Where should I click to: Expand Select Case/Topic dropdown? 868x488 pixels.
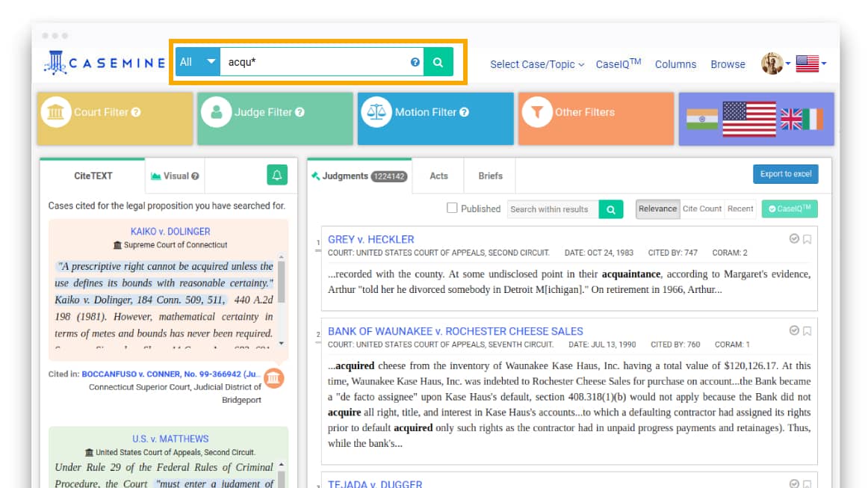click(537, 64)
